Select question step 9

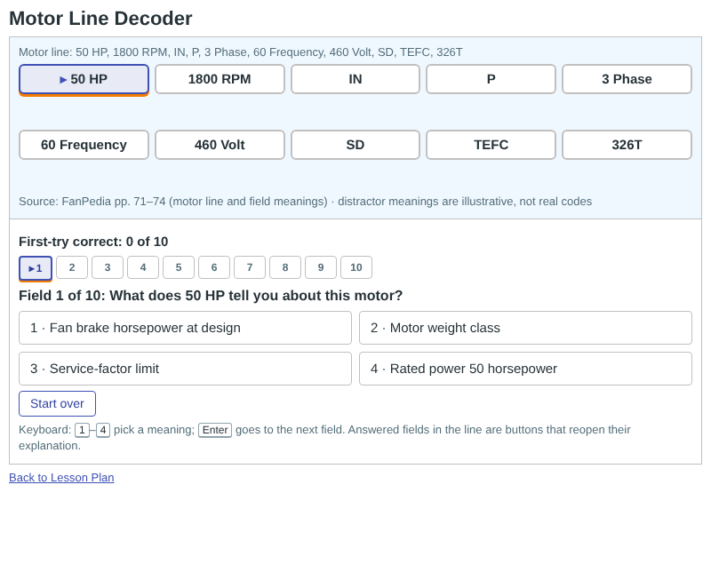(321, 267)
